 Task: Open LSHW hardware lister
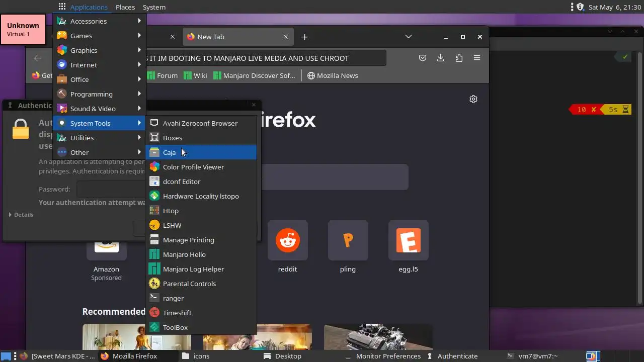201,225
